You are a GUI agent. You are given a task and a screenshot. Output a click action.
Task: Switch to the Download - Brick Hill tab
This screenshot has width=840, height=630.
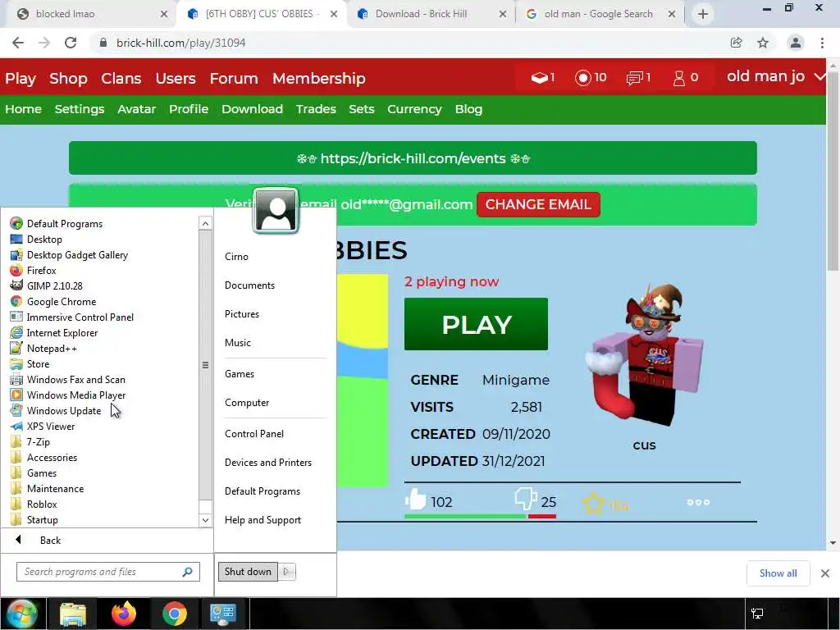(x=431, y=14)
